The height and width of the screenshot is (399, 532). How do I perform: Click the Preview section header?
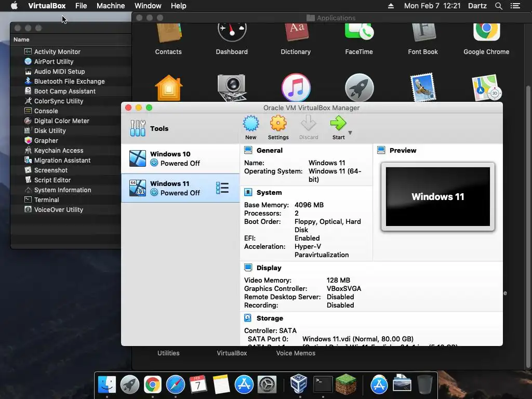403,150
